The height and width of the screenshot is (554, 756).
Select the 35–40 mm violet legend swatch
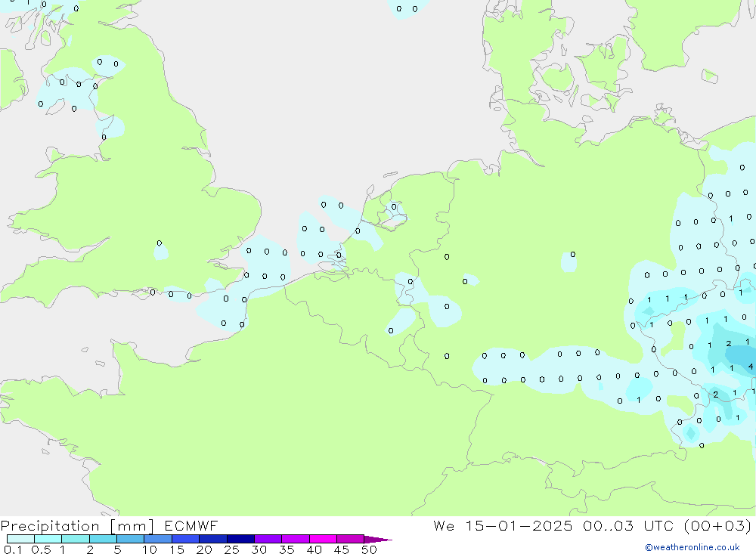296,539
